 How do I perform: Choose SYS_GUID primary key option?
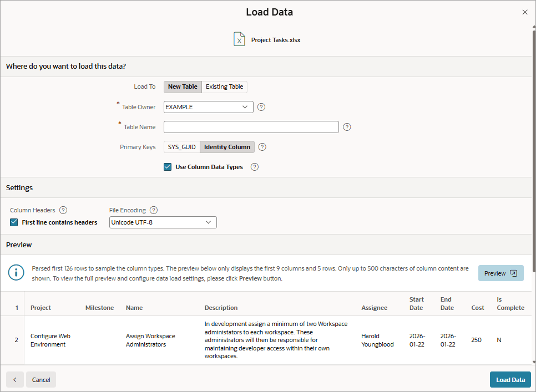coord(182,147)
